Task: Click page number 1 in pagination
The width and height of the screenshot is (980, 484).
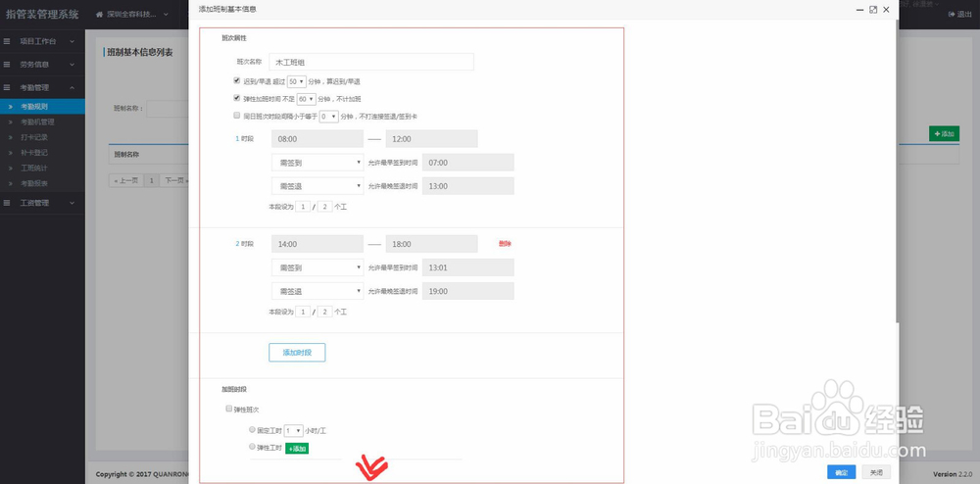Action: tap(151, 180)
